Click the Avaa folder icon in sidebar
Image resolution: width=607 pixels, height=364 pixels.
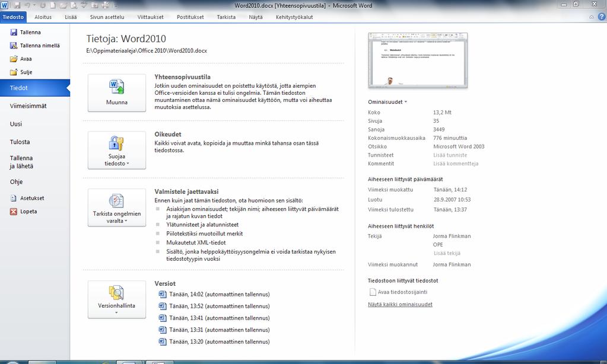(x=14, y=59)
